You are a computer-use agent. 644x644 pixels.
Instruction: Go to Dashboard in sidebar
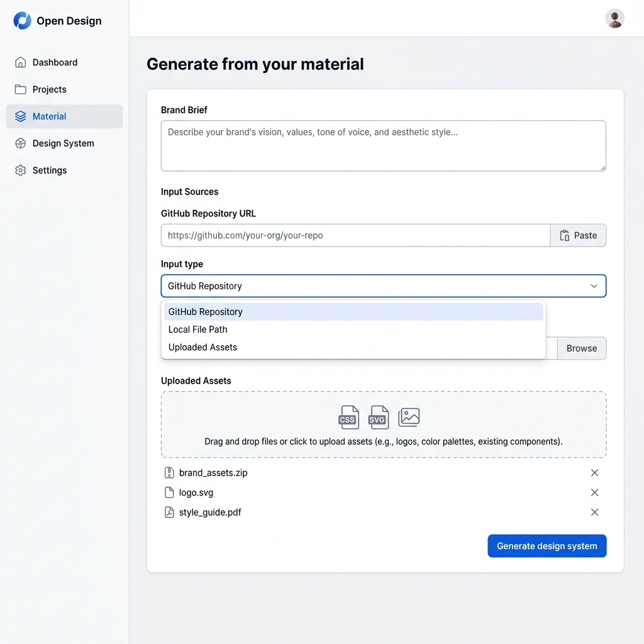pos(65,62)
